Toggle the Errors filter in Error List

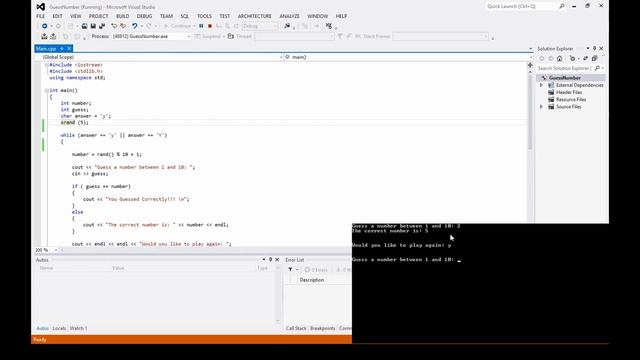click(x=316, y=269)
